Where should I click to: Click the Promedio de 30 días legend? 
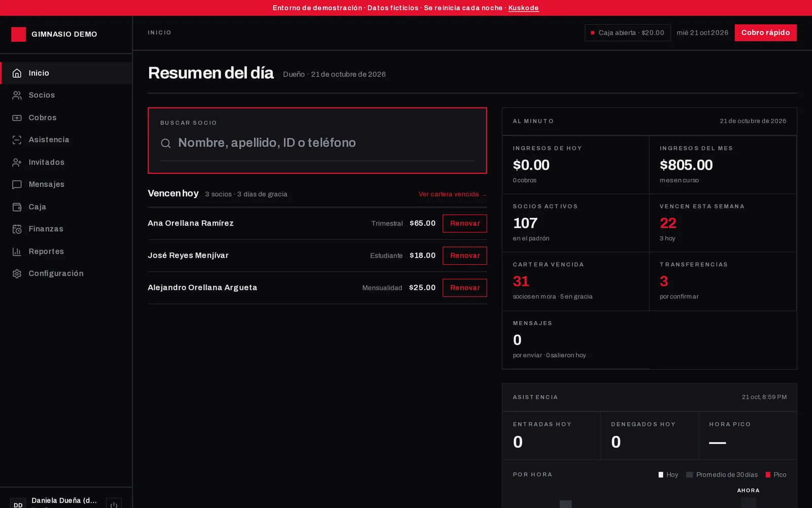tap(722, 475)
